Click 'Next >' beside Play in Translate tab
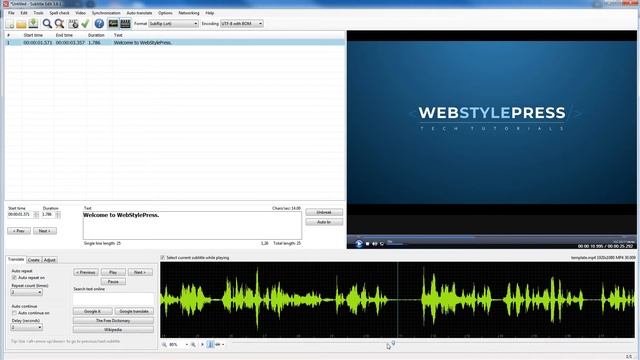The width and height of the screenshot is (640, 360). [140, 272]
